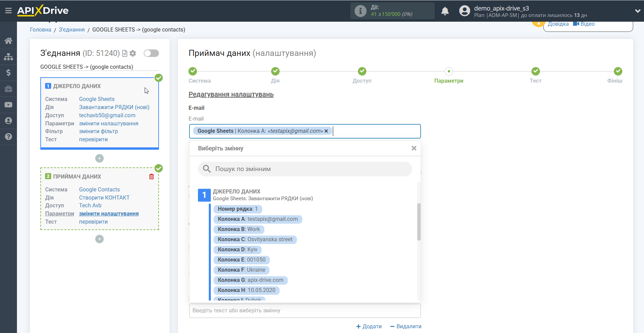Click the − Видалити link
Image resolution: width=644 pixels, height=333 pixels.
406,326
